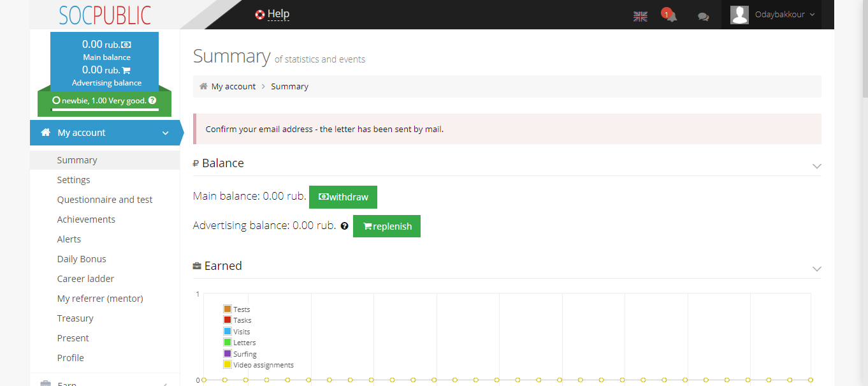The image size is (868, 386).
Task: Open the chat messages icon
Action: tap(704, 17)
